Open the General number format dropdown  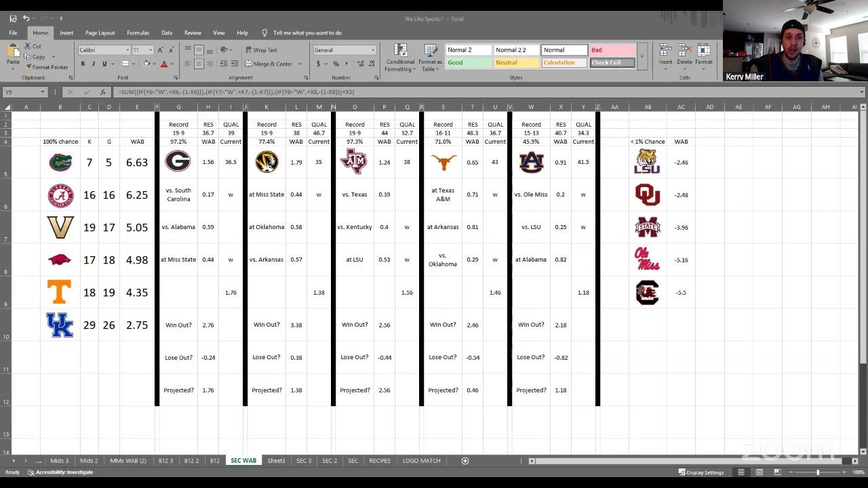coord(372,50)
